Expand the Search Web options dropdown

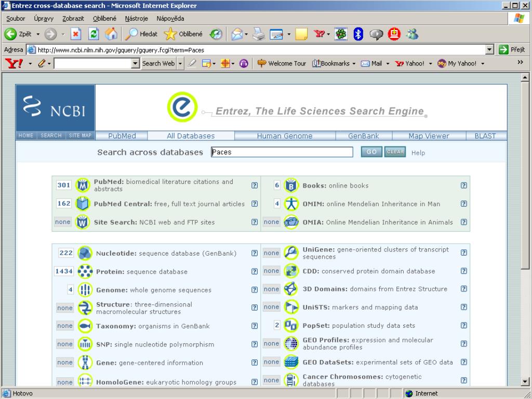point(180,63)
